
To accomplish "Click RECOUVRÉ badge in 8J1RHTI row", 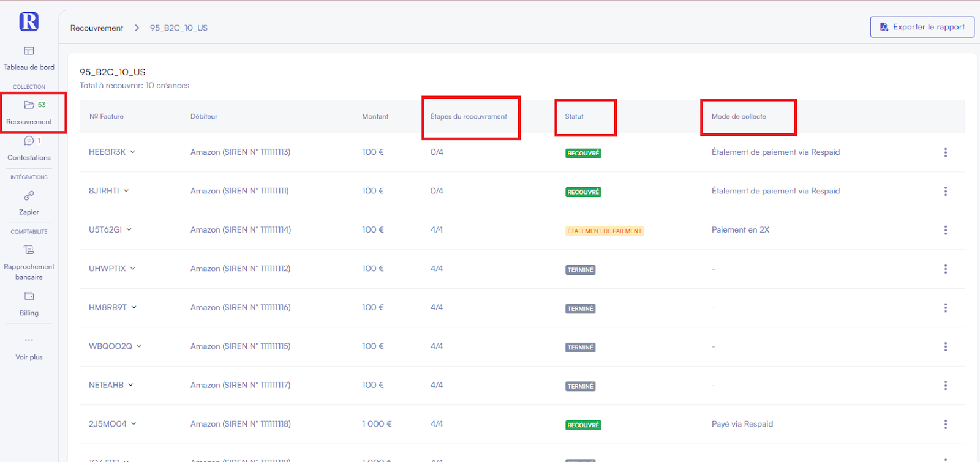I will click(583, 192).
